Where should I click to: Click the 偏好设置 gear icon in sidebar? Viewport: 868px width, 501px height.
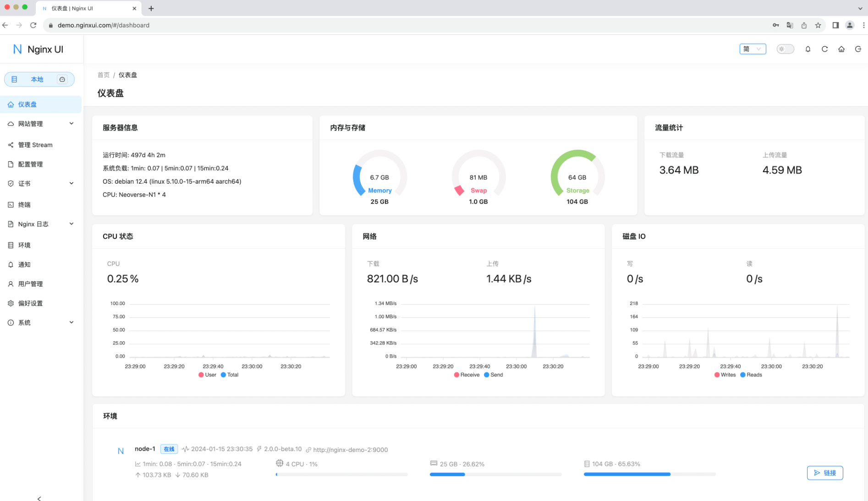click(x=11, y=303)
